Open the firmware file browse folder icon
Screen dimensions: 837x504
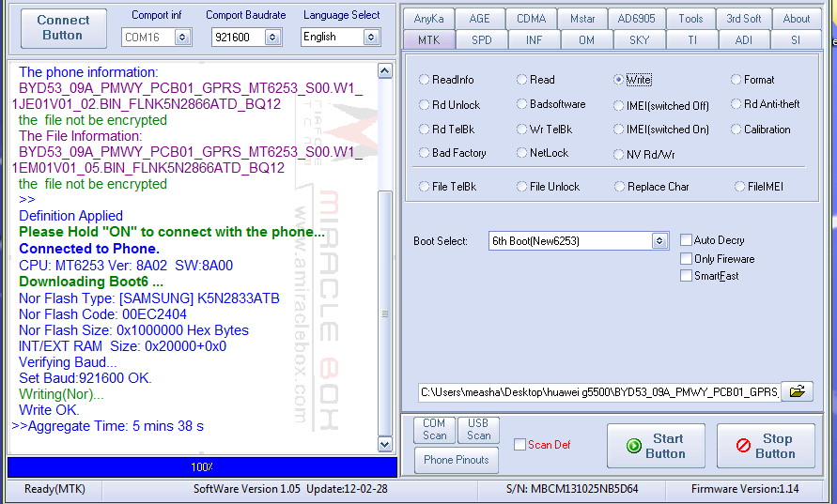coord(797,391)
